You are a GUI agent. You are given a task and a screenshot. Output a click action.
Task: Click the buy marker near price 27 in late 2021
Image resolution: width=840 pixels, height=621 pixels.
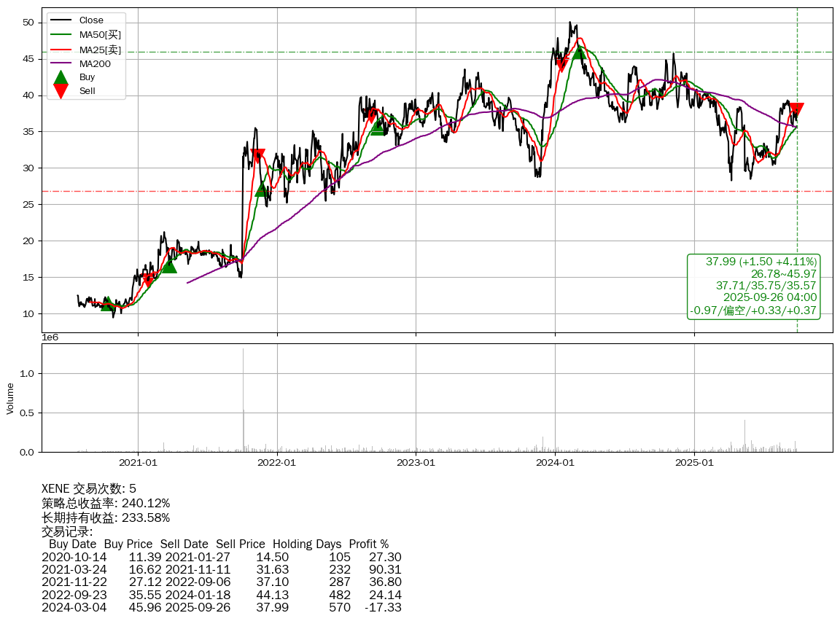pos(262,190)
